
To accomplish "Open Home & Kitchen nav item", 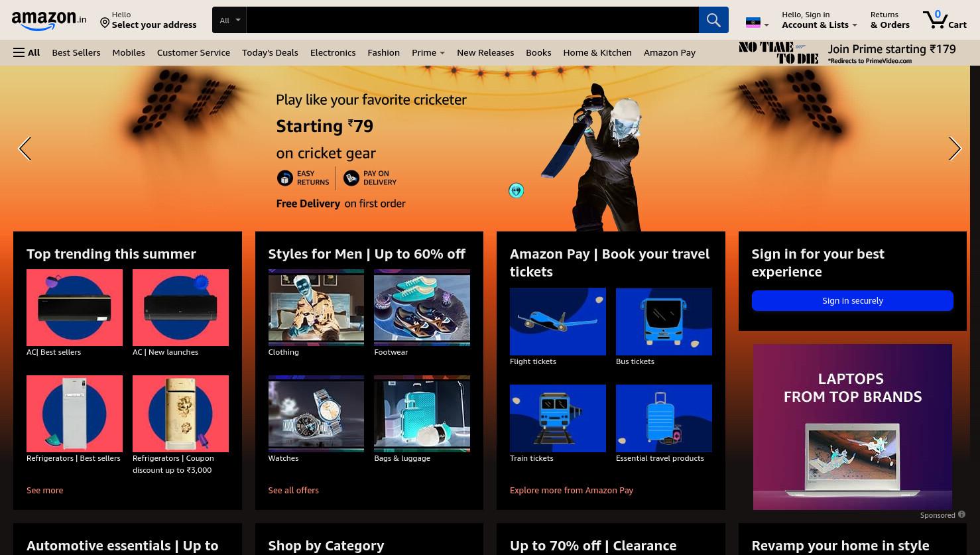I will pyautogui.click(x=597, y=52).
